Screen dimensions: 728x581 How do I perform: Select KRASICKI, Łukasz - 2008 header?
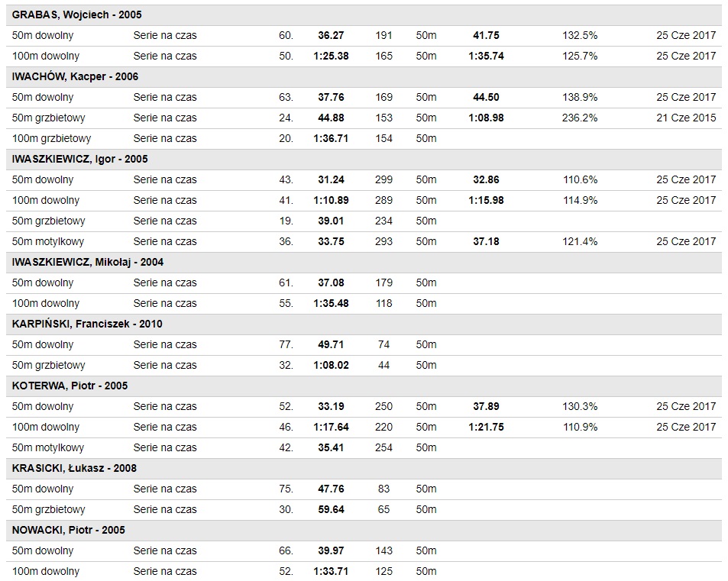click(x=74, y=468)
